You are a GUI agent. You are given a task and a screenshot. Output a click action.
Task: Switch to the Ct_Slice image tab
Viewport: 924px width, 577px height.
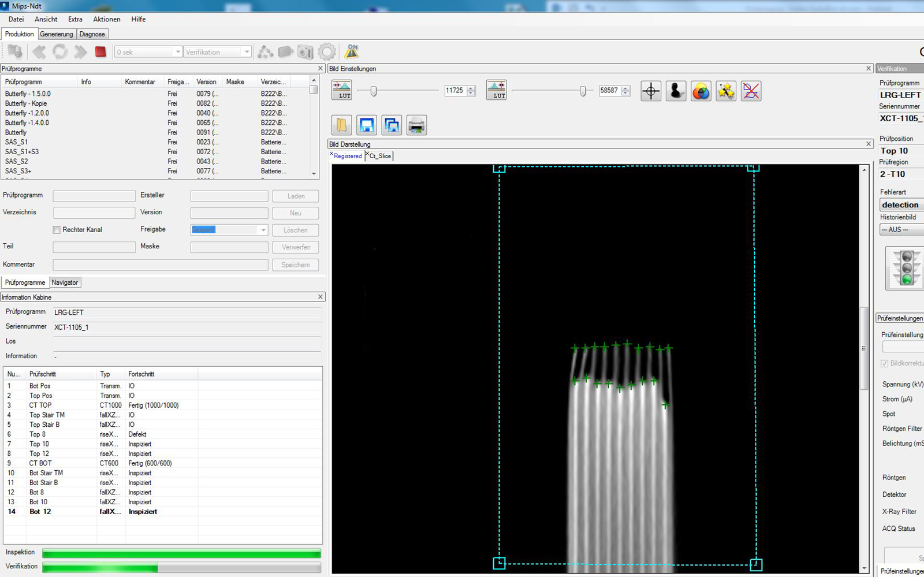click(380, 156)
